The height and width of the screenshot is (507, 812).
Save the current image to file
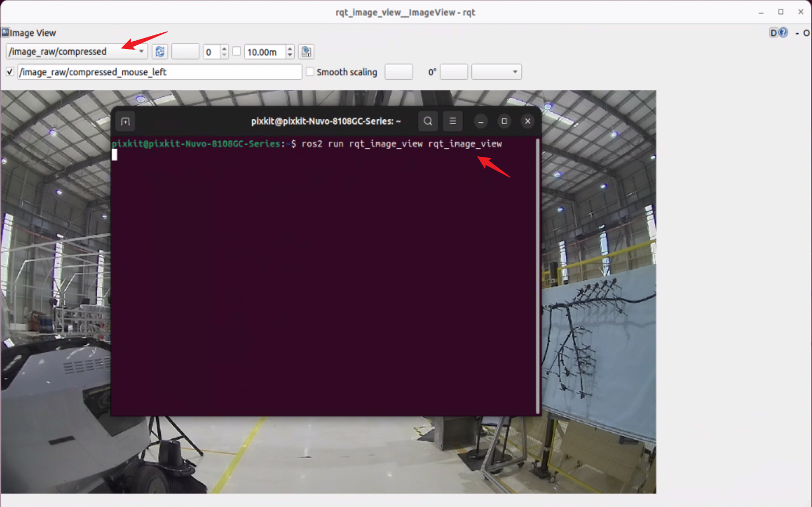[306, 52]
